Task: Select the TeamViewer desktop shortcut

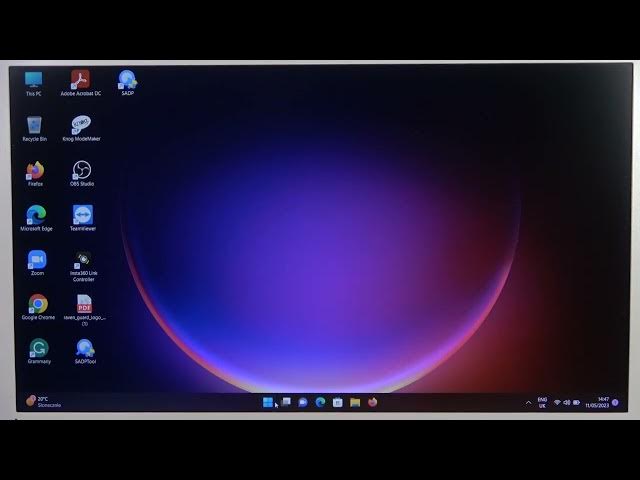Action: click(x=83, y=218)
